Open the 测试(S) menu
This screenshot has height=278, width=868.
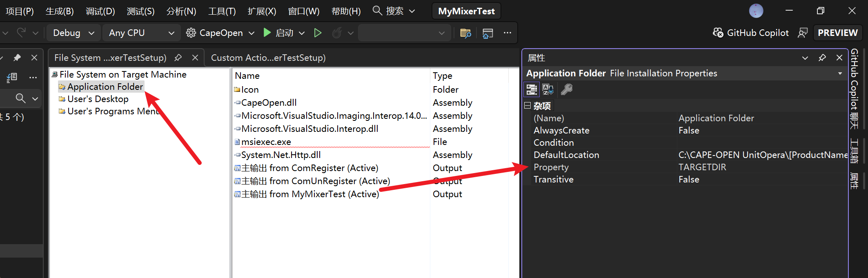[x=140, y=11]
